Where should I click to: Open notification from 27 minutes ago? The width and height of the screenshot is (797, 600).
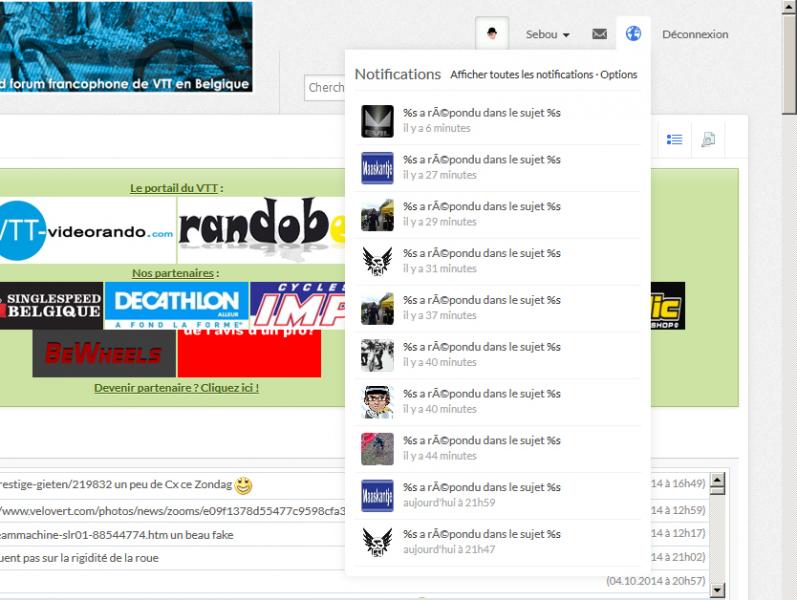tap(497, 168)
